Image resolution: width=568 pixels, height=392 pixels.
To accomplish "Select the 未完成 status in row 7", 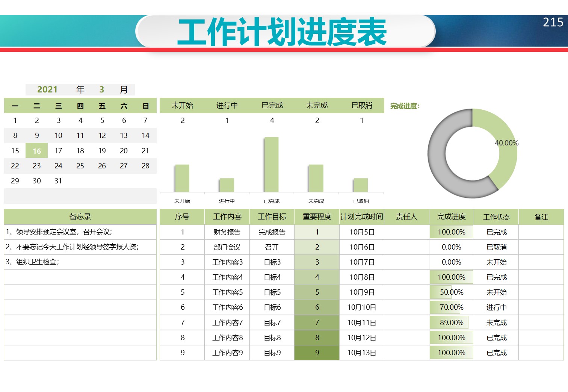I will pos(496,322).
